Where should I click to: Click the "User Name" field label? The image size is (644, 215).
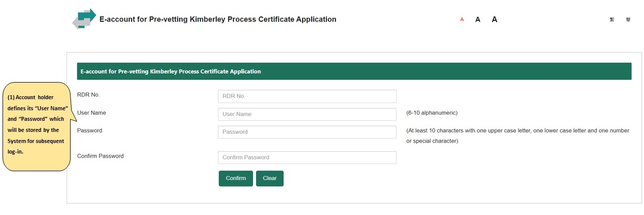91,113
